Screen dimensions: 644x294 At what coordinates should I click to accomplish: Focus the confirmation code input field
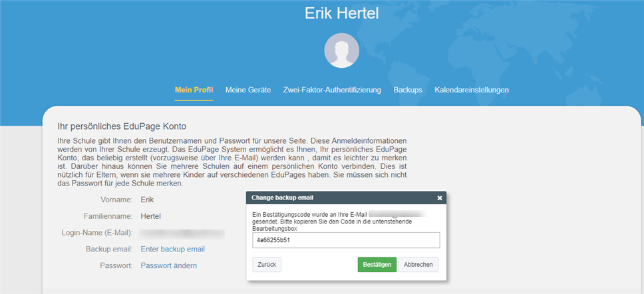tap(346, 240)
